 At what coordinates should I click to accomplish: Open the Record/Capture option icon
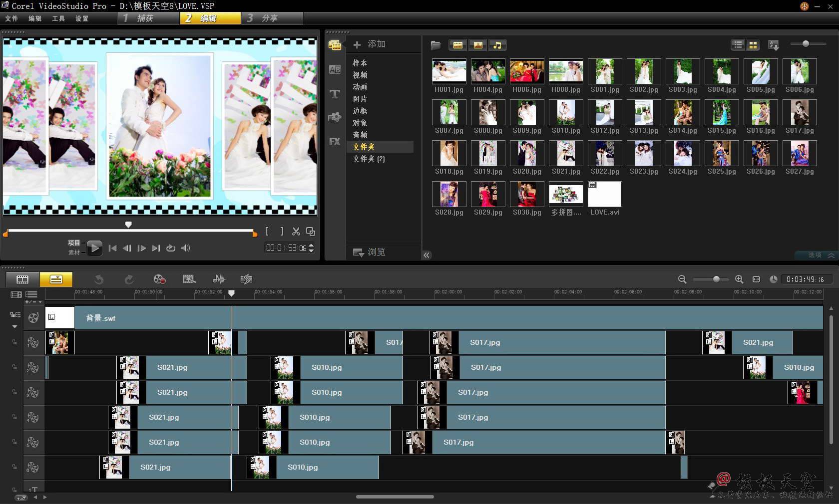tap(159, 279)
